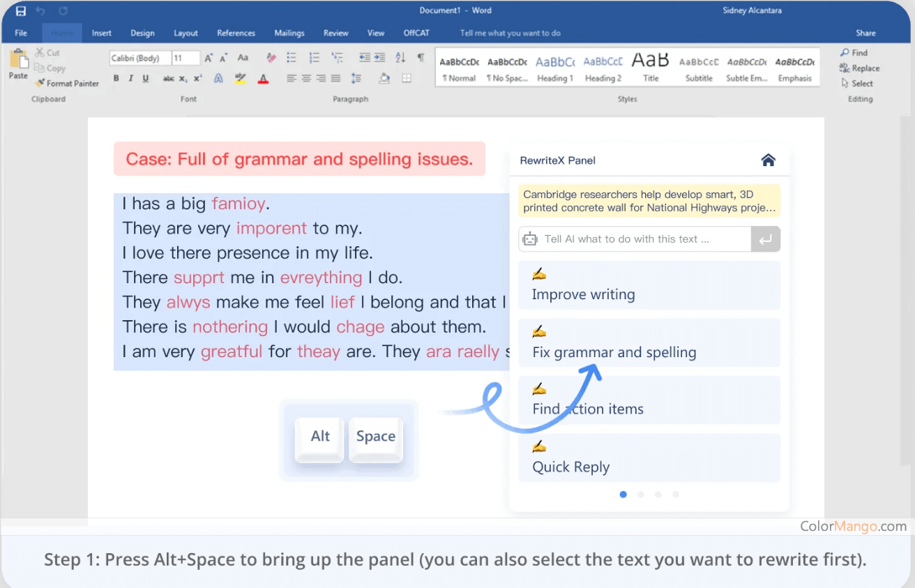This screenshot has width=915, height=588.
Task: Open the Calibri (Body) font dropdown
Action: (x=139, y=59)
